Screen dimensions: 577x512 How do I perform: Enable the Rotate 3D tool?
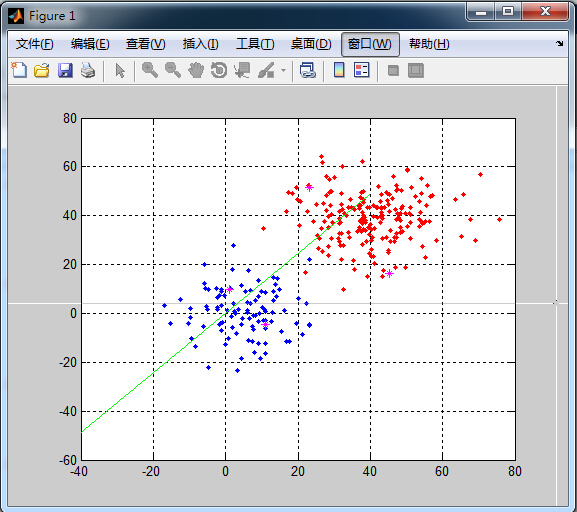tap(219, 70)
